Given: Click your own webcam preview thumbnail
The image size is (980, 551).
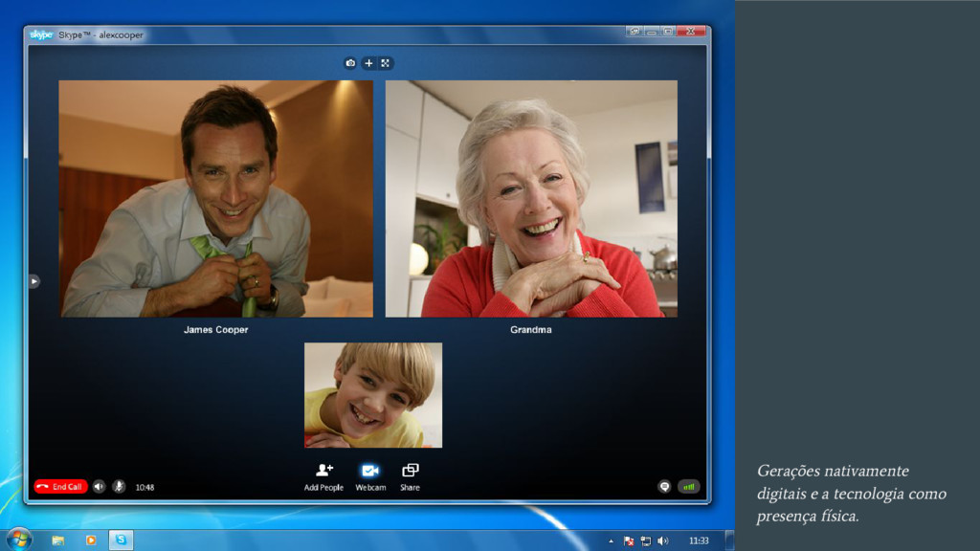Looking at the screenshot, I should tap(373, 395).
